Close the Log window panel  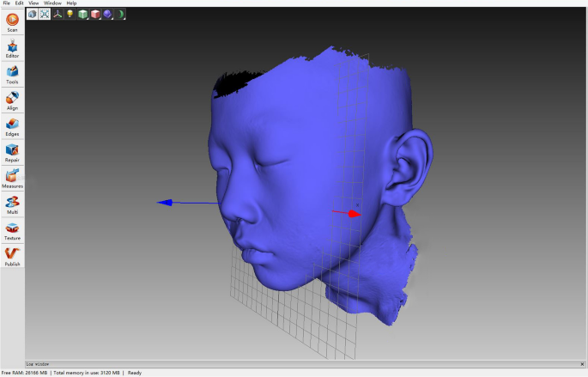pos(582,364)
